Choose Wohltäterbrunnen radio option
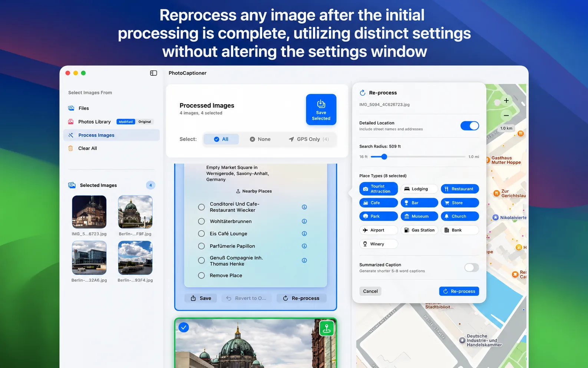This screenshot has height=368, width=588. click(201, 221)
